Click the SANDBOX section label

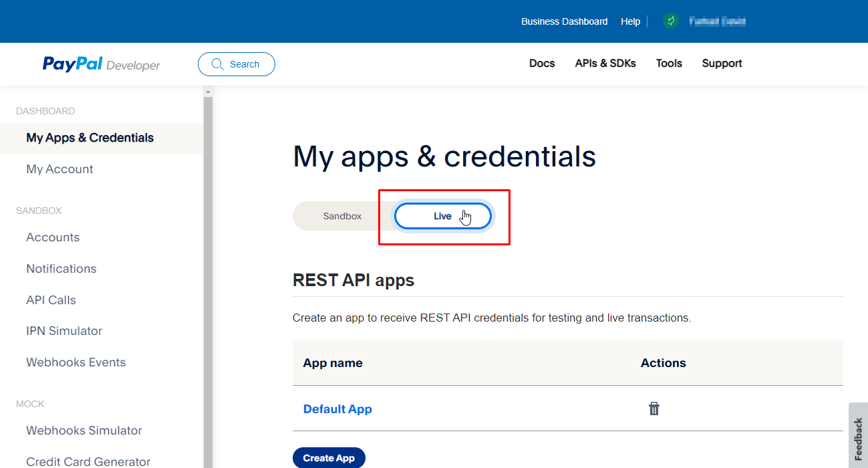coord(39,211)
